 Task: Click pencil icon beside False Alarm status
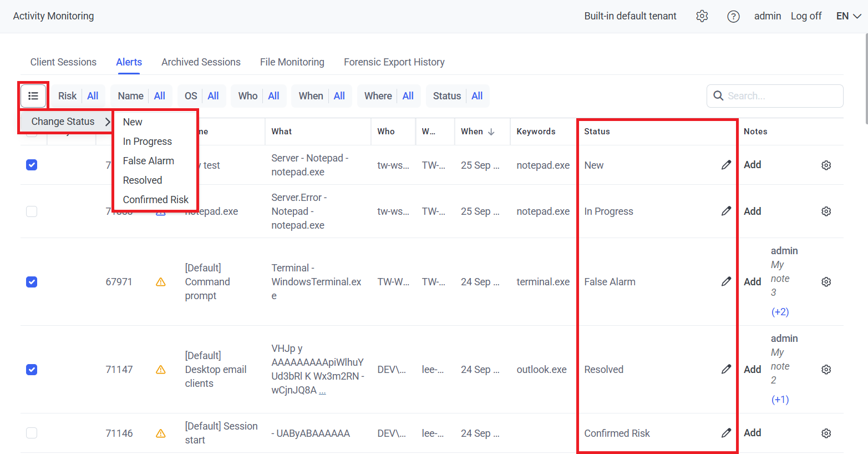tap(725, 281)
